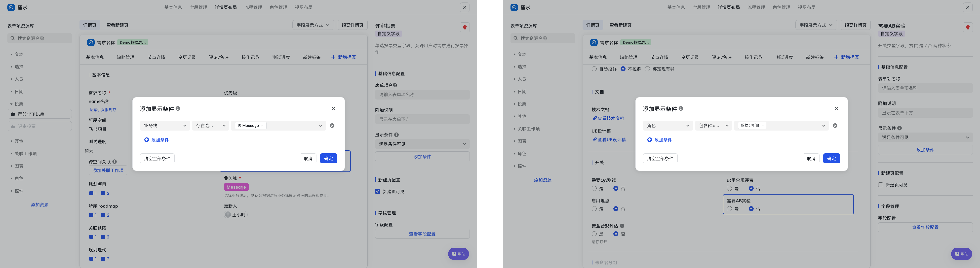This screenshot has width=980, height=268.
Task: Click plus icon of 新增标签 in left window
Action: pyautogui.click(x=333, y=57)
